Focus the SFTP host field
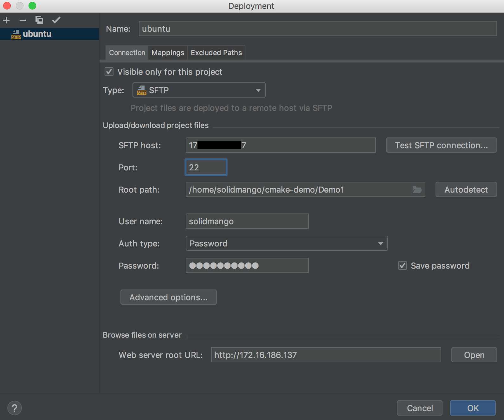 281,145
